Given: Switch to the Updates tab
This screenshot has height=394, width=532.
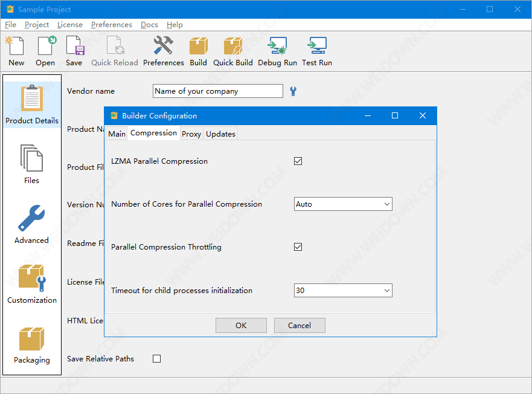Looking at the screenshot, I should pos(220,134).
